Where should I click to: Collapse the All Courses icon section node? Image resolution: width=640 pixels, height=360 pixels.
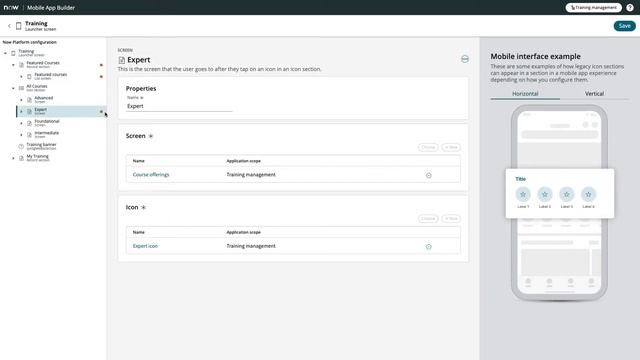click(x=13, y=88)
